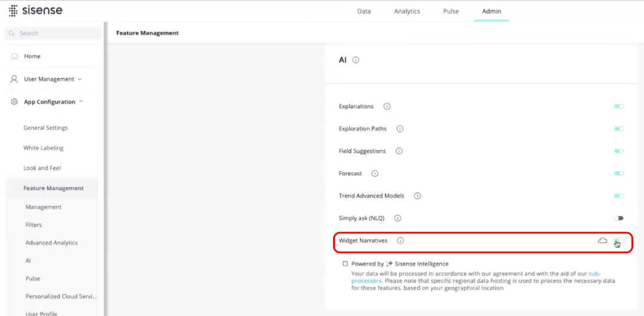Open the Advanced Analytics section
Viewport: 644px width, 316px height.
[x=51, y=243]
